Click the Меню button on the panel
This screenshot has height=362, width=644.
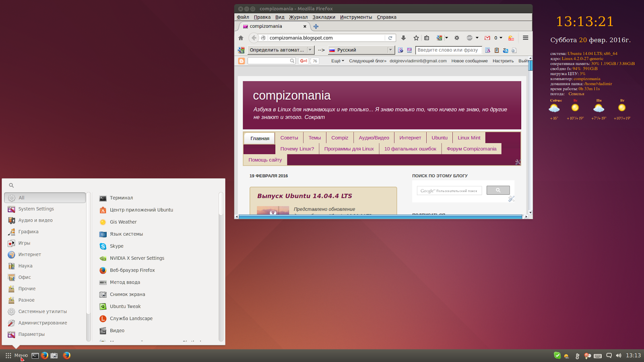pyautogui.click(x=17, y=356)
